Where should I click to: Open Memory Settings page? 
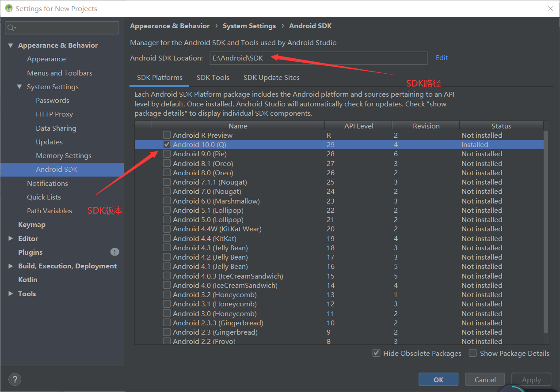64,155
